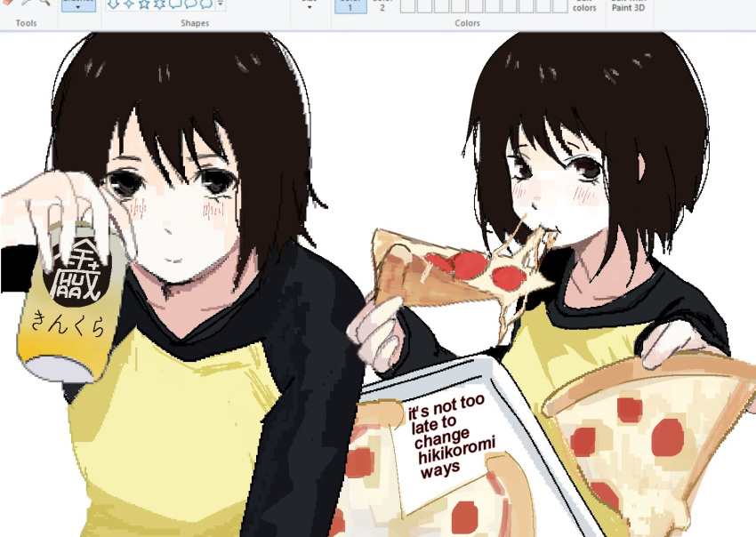Launch Edit with Paint 3D
The image size is (756, 537).
(x=626, y=7)
